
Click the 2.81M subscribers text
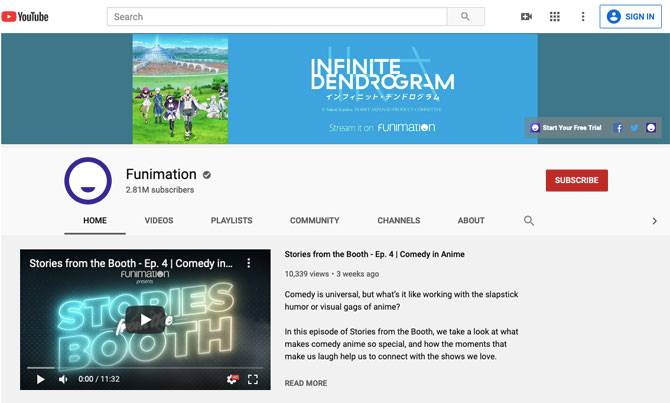click(x=160, y=190)
